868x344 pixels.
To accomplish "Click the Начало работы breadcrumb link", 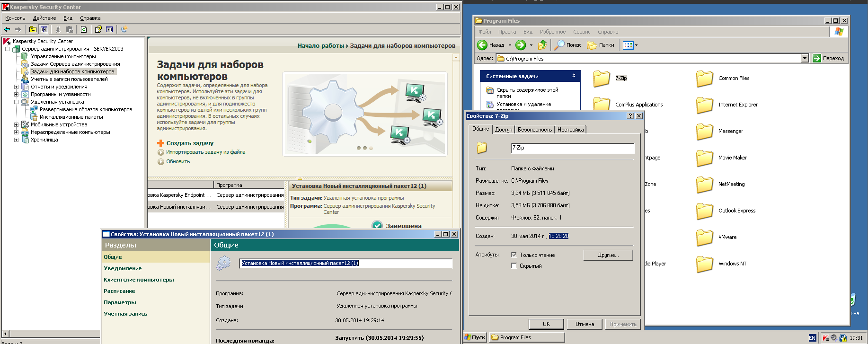I will 321,46.
